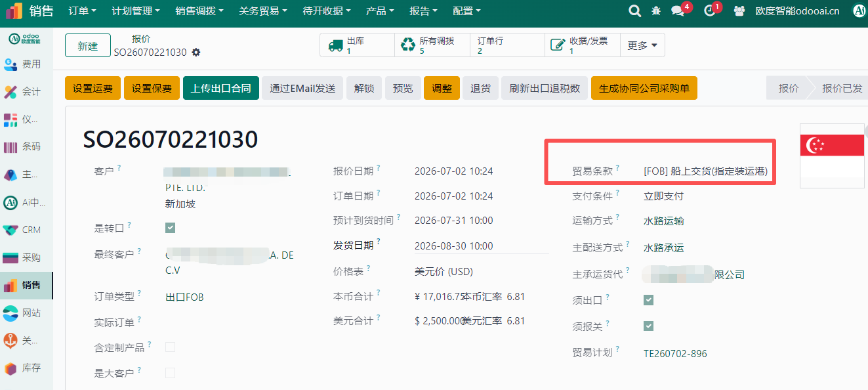
Task: Click the company users icon
Action: (739, 11)
